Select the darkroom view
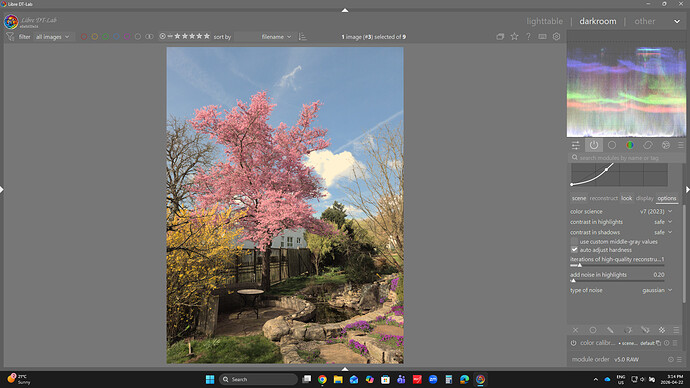Viewport: 690px width, 388px height. click(598, 21)
